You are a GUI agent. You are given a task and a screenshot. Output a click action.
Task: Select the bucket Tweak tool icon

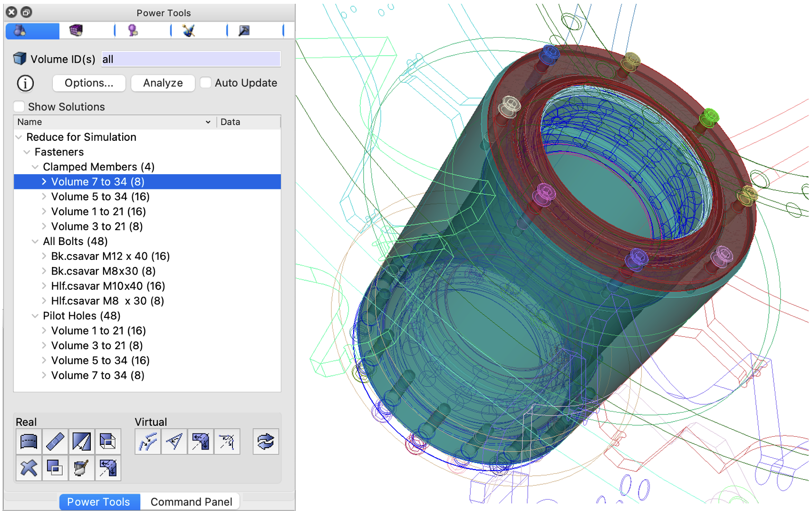click(82, 468)
